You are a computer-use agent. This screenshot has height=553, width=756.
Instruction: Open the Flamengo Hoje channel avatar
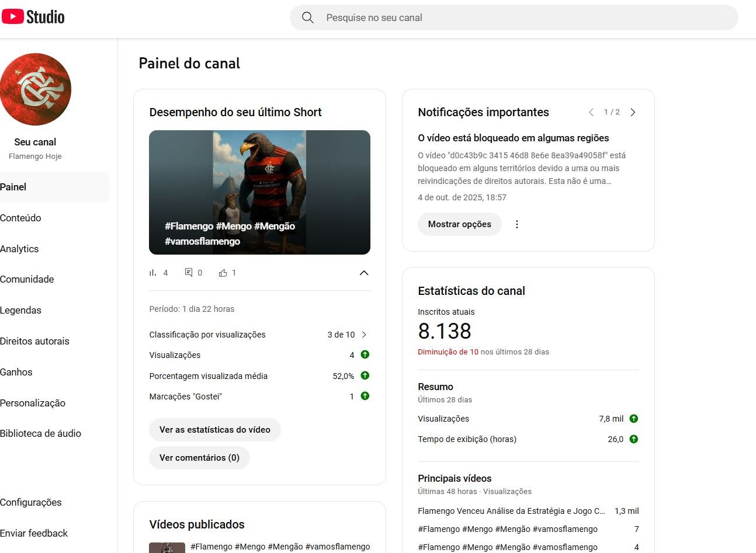[x=36, y=89]
